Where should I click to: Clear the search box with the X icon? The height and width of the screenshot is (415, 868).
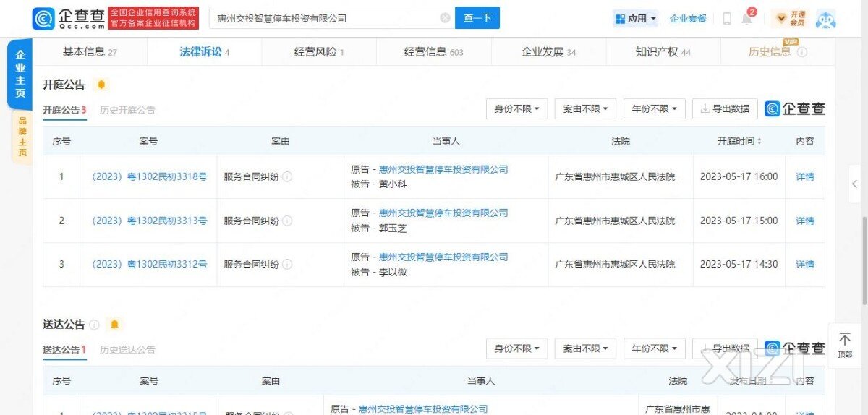tap(445, 18)
